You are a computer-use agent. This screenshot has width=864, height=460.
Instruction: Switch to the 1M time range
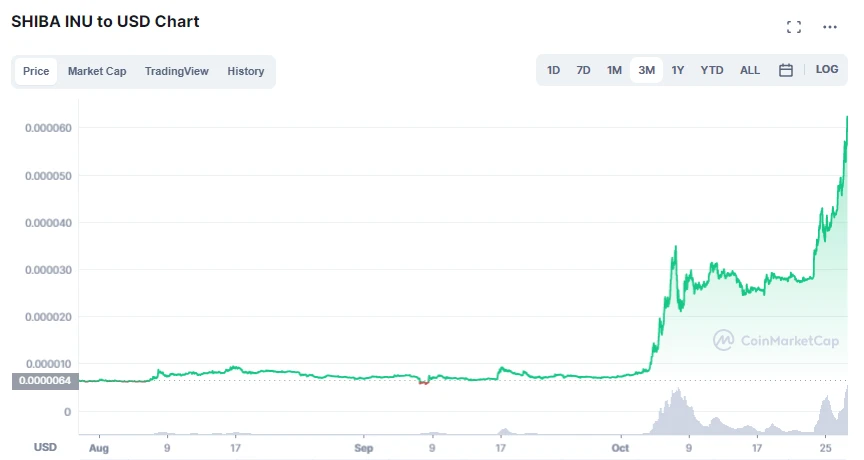click(614, 70)
